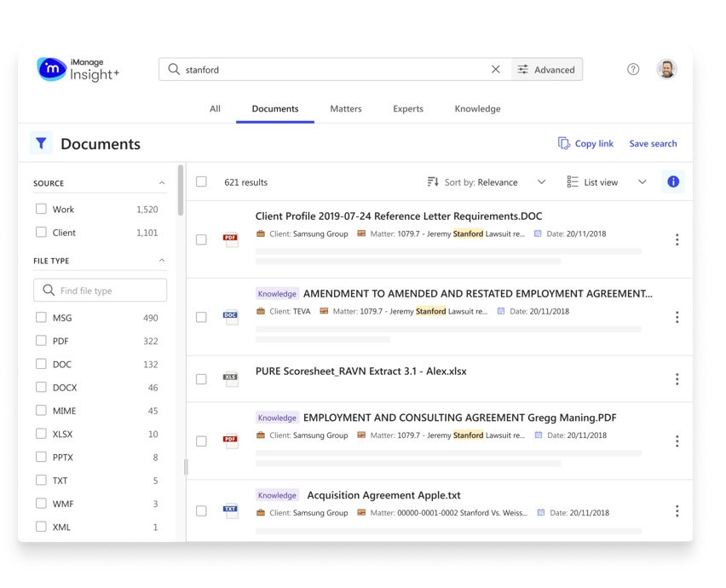Check the Client source filter
This screenshot has width=726, height=588.
pyautogui.click(x=41, y=232)
